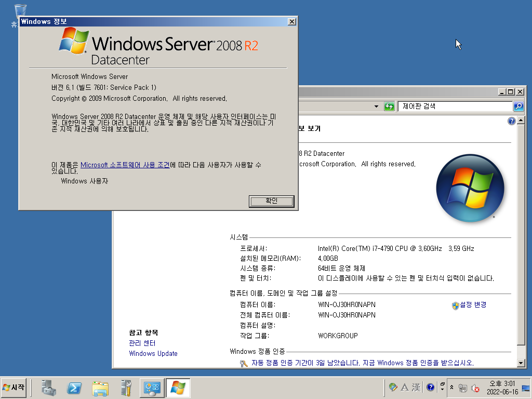This screenshot has width=532, height=399.
Task: Maximize the system control panel window
Action: (511, 91)
